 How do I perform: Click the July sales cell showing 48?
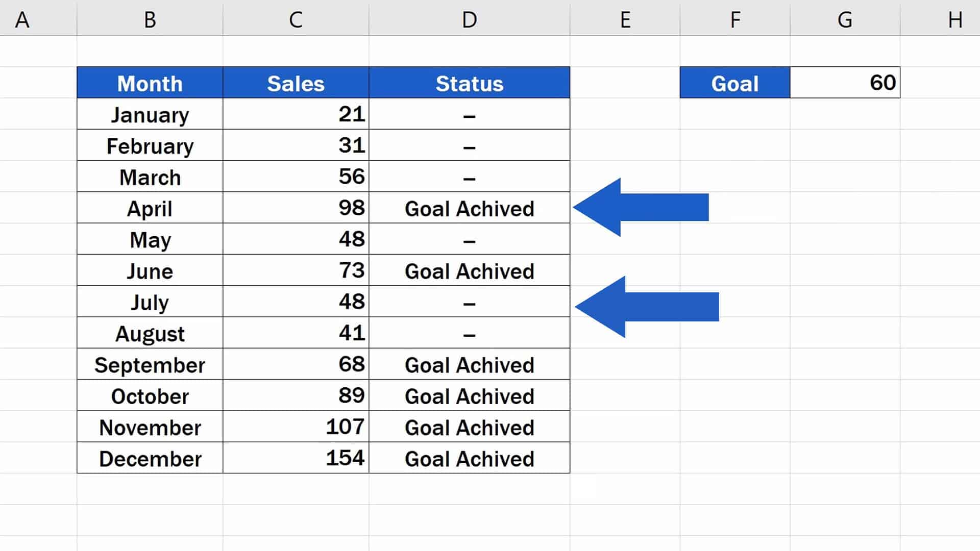[x=296, y=302]
